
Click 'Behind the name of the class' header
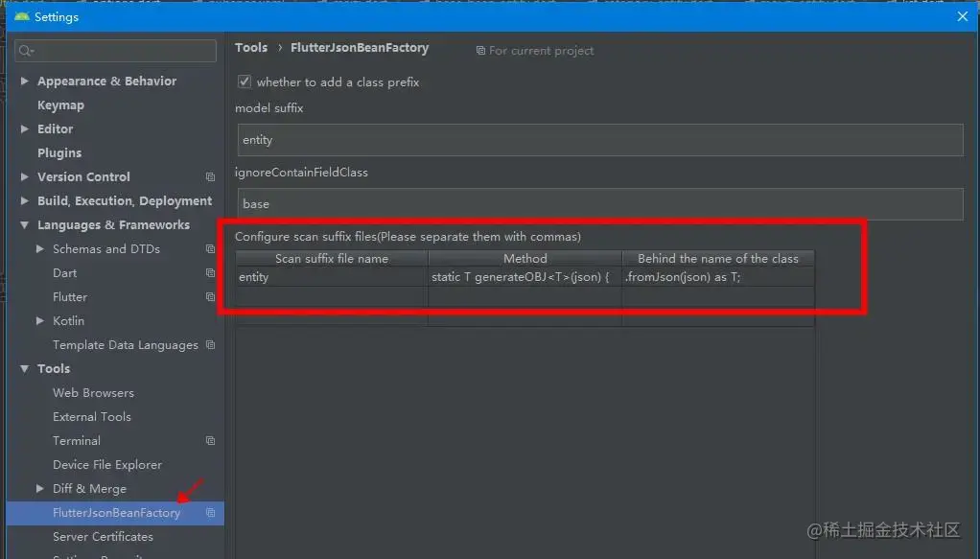[x=718, y=258]
